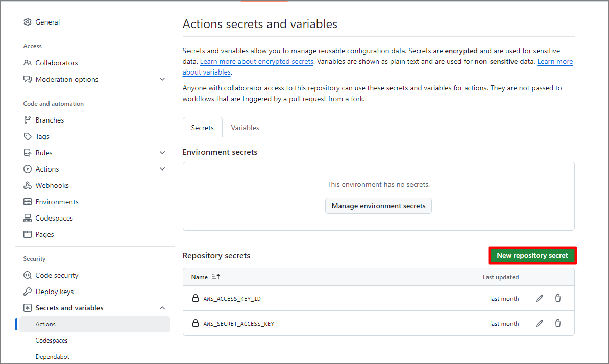Click New repository secret button
Screen dimensions: 609x364
(532, 255)
